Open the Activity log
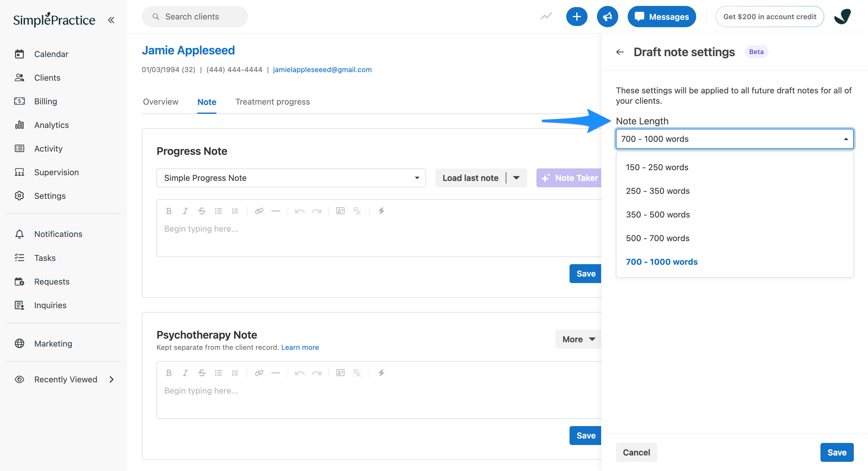The height and width of the screenshot is (471, 868). tap(48, 148)
